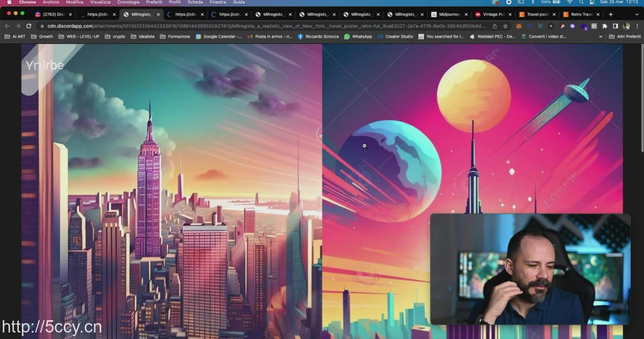Open Bluetooth status in menu bar
The image size is (644, 339).
533,2
